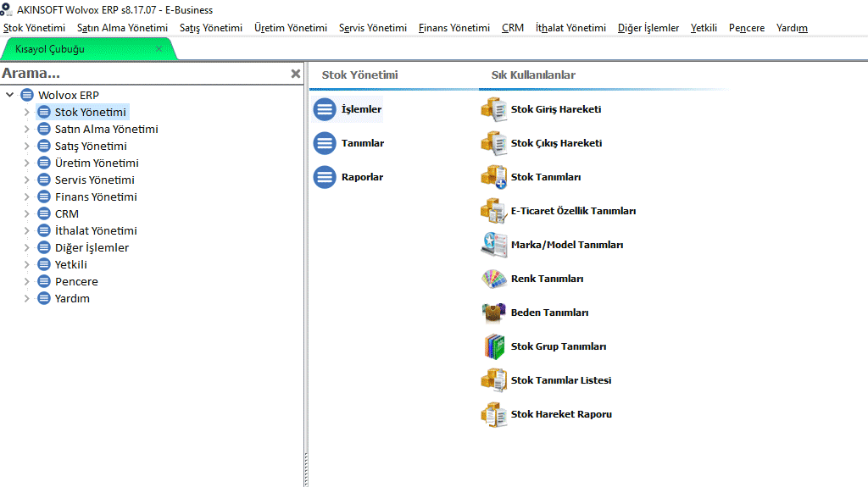Viewport: 868px width, 487px height.
Task: Open the İthalat Yönetimi menu
Action: coord(570,28)
